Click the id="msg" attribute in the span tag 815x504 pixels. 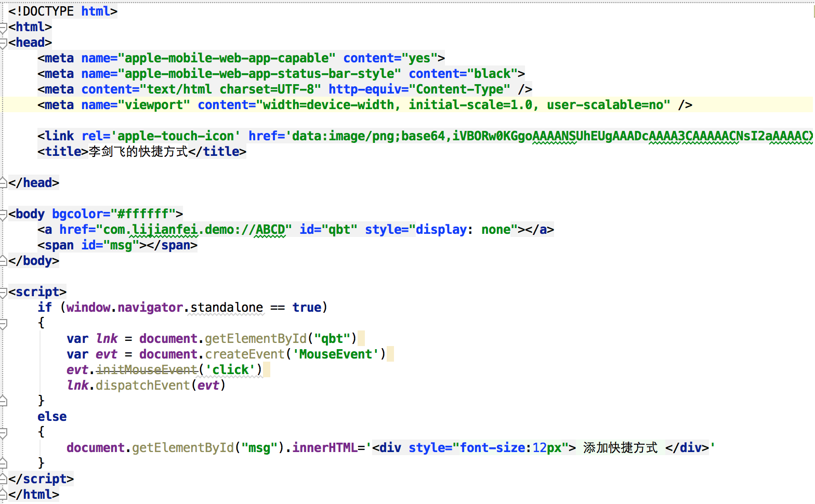(x=110, y=245)
